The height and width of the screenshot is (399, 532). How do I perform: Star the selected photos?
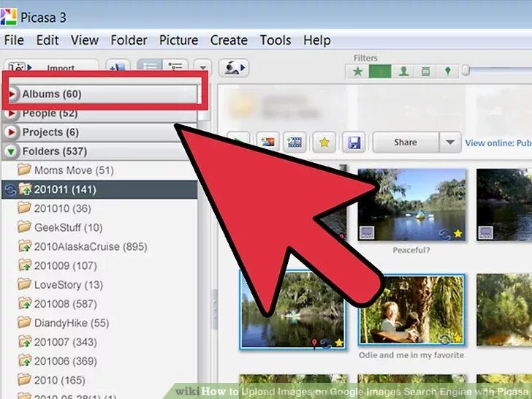(324, 142)
